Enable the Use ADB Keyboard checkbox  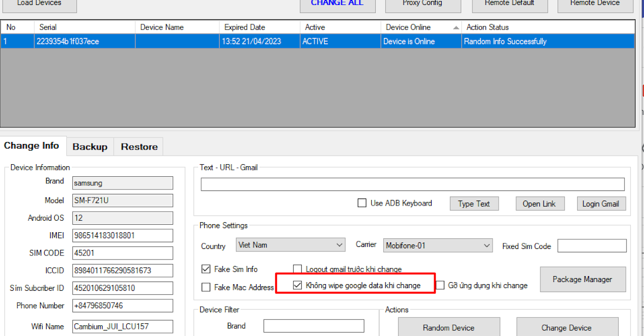coord(362,203)
